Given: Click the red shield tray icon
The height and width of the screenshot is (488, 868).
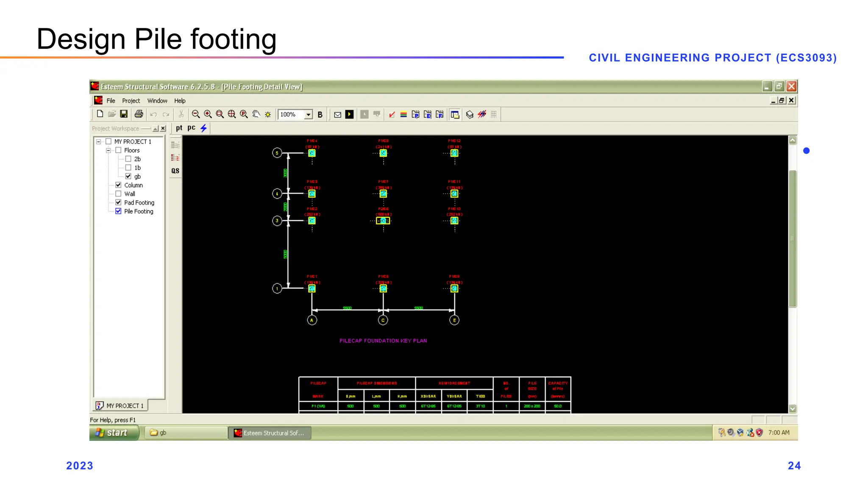Looking at the screenshot, I should [759, 433].
